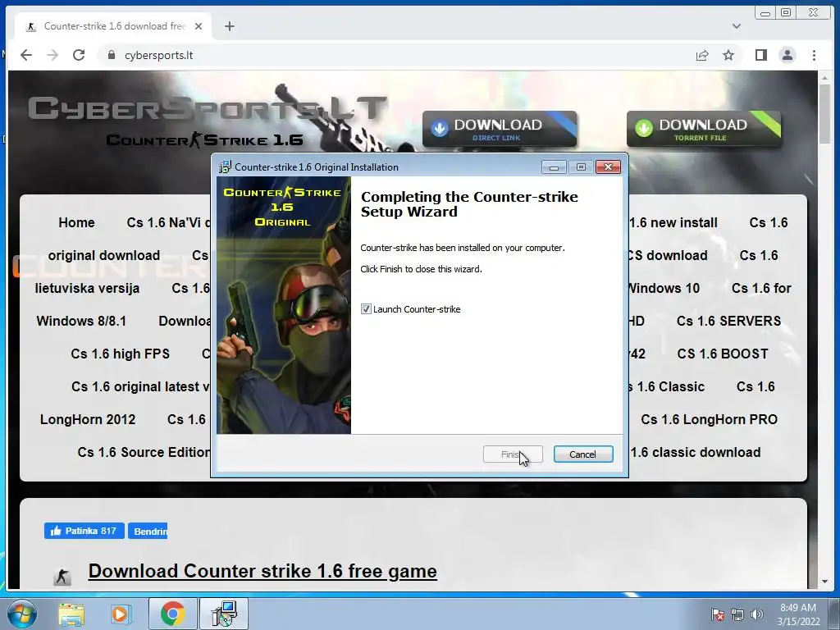The width and height of the screenshot is (840, 630).
Task: Click Cancel in the setup wizard
Action: pyautogui.click(x=583, y=454)
